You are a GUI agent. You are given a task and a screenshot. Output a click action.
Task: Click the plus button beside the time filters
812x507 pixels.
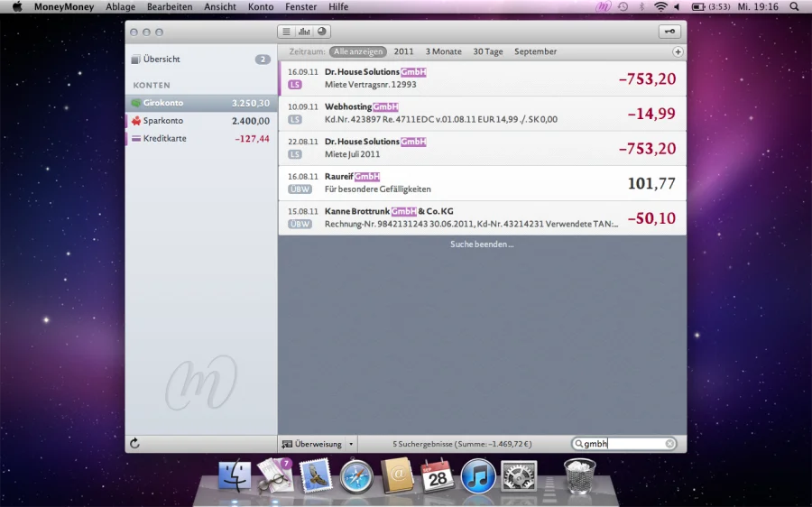click(678, 52)
